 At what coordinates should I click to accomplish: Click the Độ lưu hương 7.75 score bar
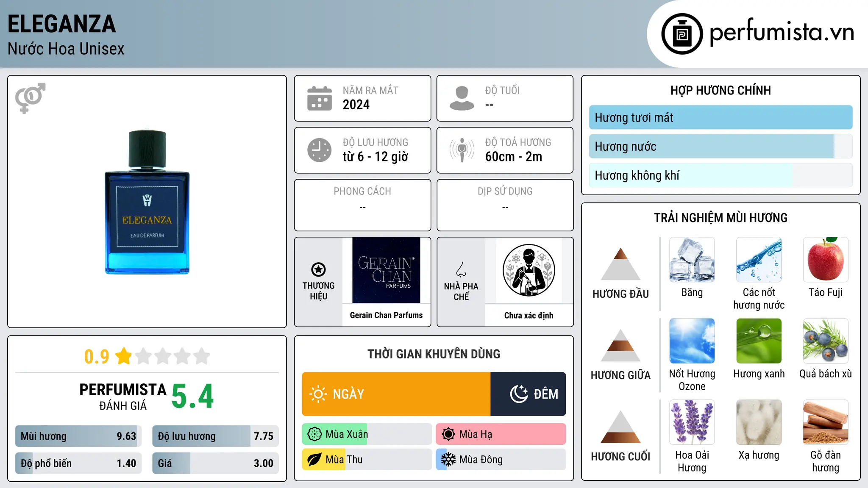215,436
